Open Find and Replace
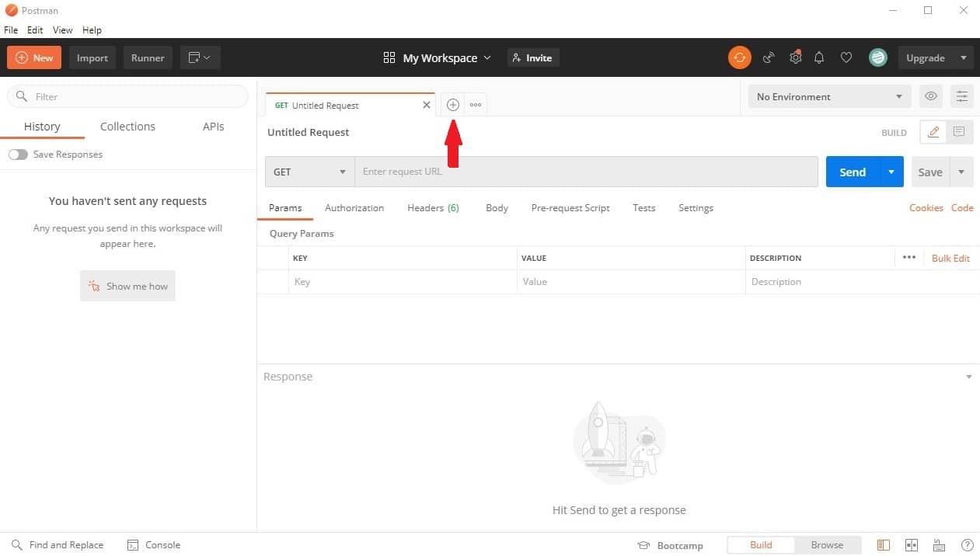The image size is (980, 556). click(58, 545)
